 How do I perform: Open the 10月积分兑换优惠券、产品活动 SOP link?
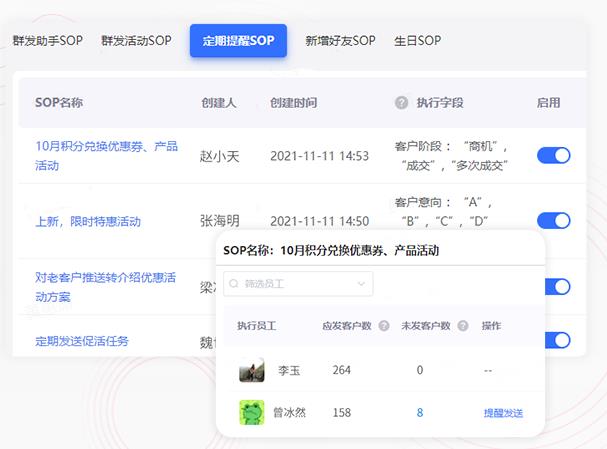click(106, 156)
